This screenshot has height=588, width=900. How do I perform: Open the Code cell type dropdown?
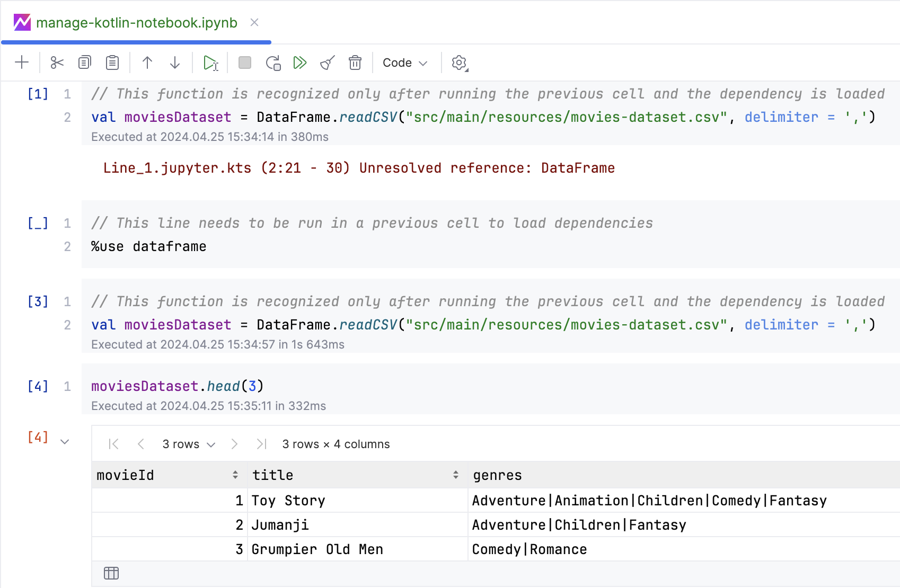click(x=404, y=62)
